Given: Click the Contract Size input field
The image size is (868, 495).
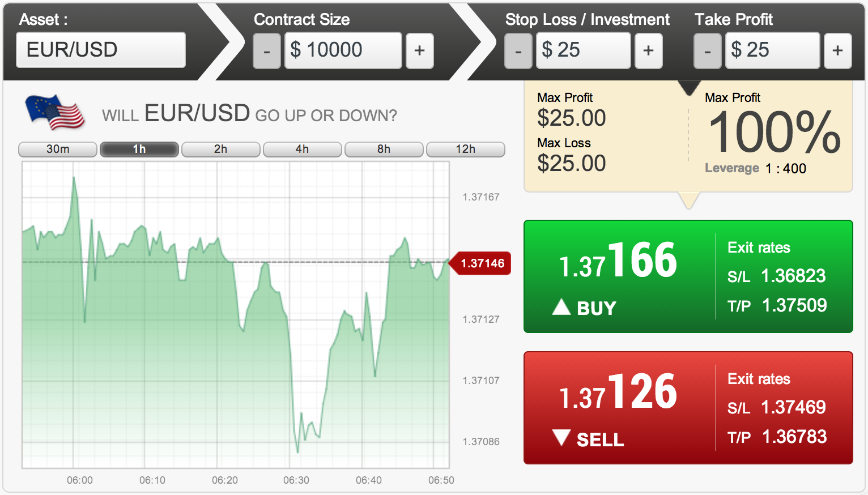Looking at the screenshot, I should point(343,50).
